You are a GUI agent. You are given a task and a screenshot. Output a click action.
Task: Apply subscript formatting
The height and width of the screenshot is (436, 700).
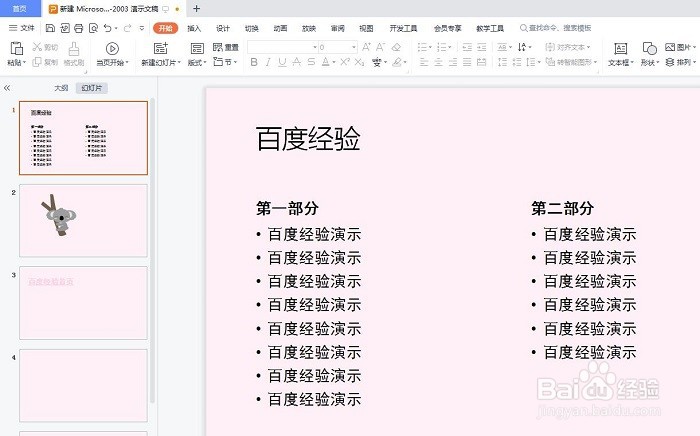click(x=359, y=62)
